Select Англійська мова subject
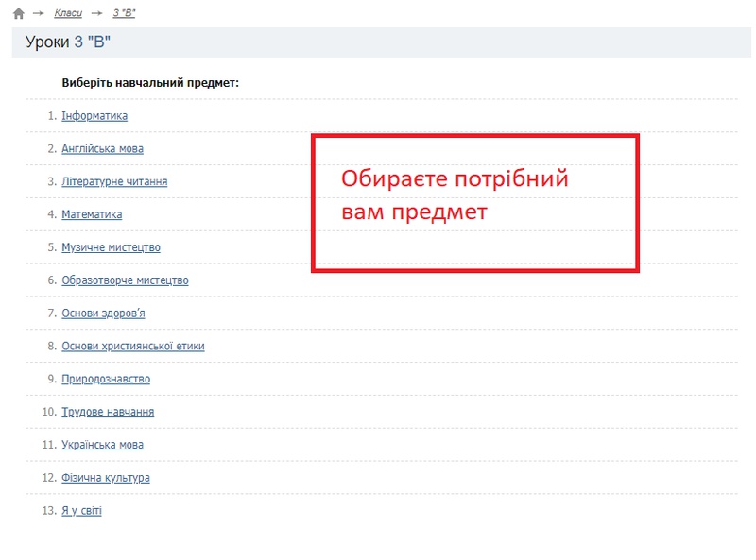 tap(102, 149)
